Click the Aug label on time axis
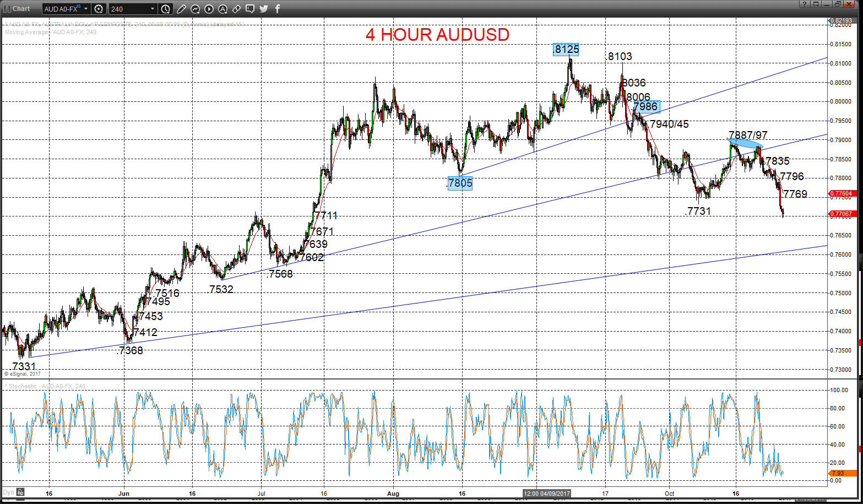Viewport: 863px width, 504px height. tap(393, 494)
